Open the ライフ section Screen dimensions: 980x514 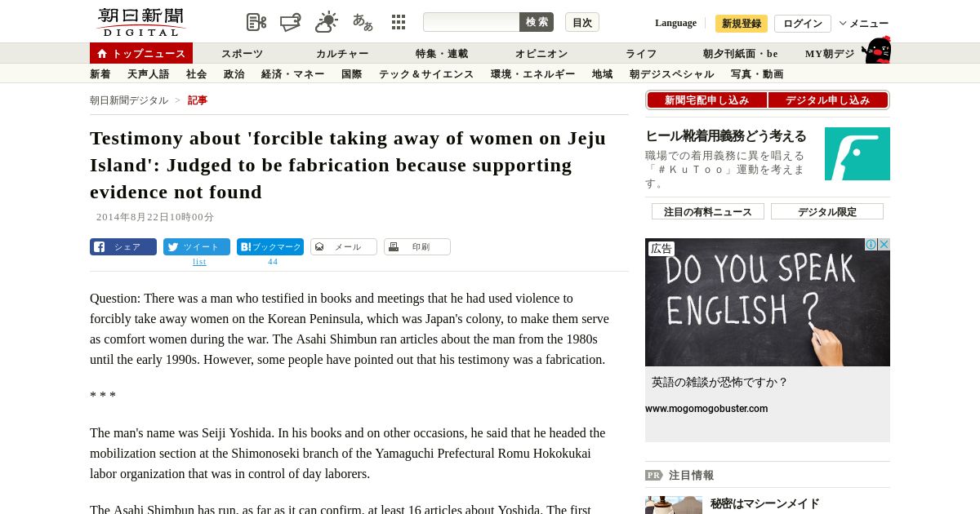(x=641, y=54)
